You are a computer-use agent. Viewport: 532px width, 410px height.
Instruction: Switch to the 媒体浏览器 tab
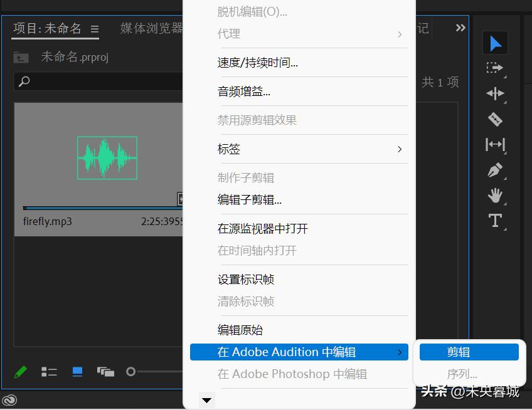(151, 28)
